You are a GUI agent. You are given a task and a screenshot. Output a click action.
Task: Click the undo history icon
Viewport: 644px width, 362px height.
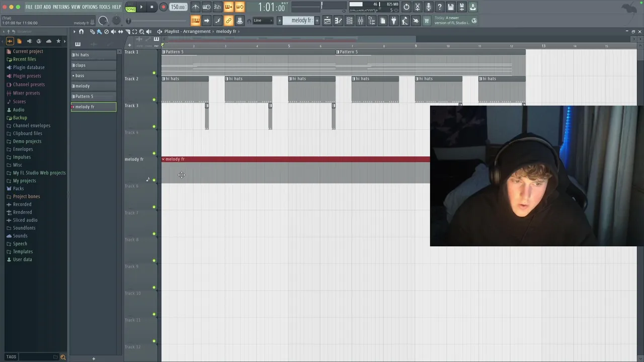(x=407, y=7)
